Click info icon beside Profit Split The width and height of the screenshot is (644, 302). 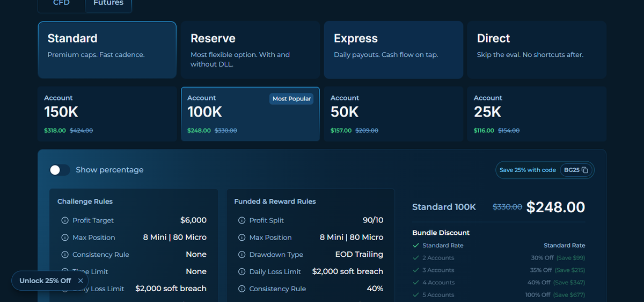tap(241, 220)
